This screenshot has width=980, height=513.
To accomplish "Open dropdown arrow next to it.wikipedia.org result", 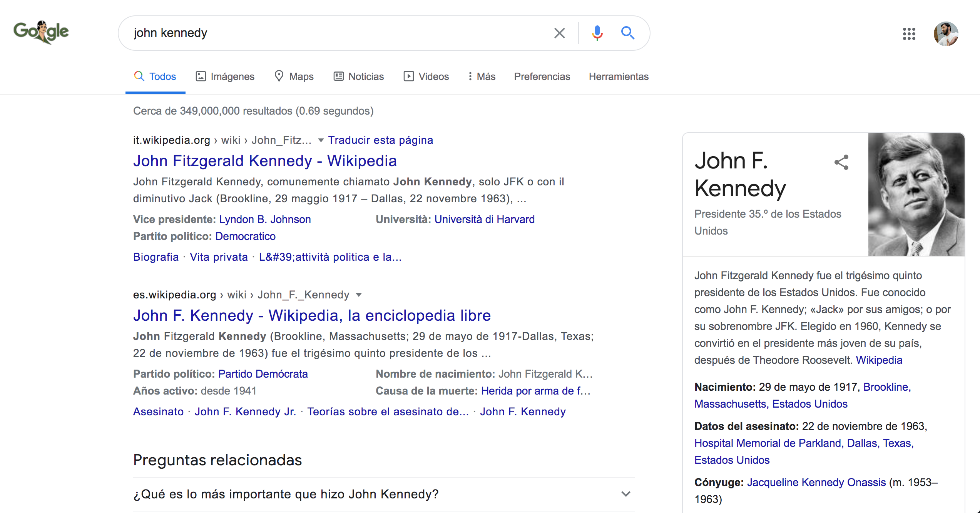I will (x=321, y=140).
